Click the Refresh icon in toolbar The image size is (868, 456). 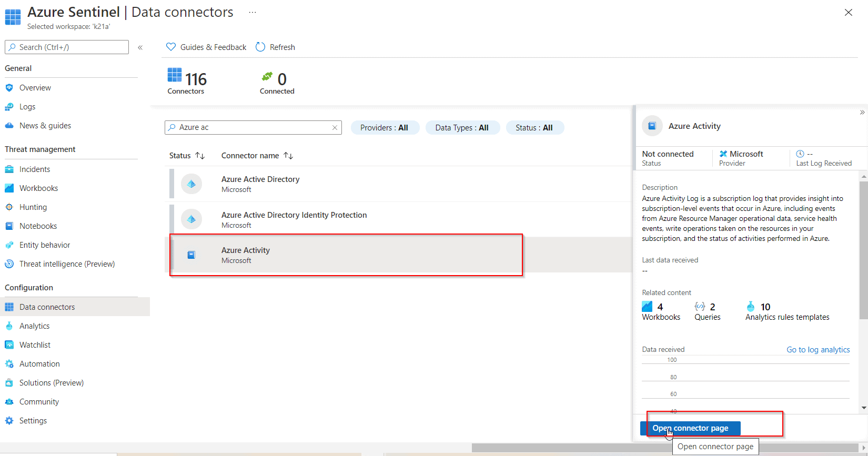coord(260,47)
